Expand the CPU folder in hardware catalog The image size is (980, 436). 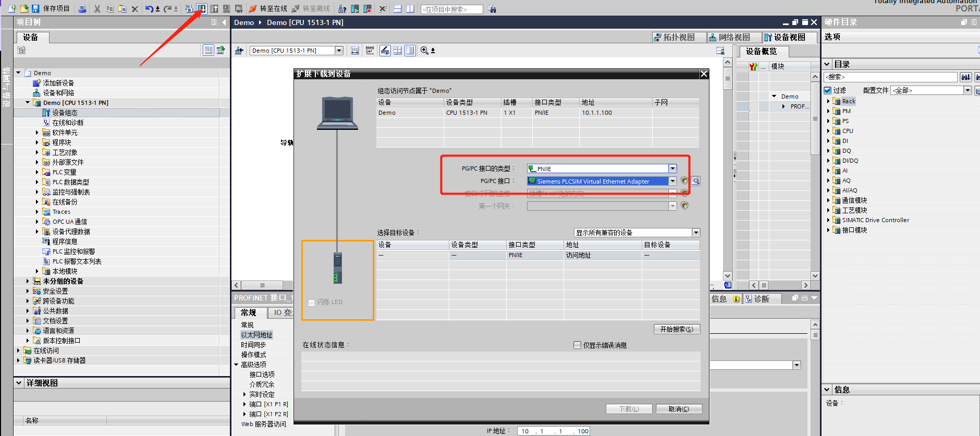tap(828, 131)
